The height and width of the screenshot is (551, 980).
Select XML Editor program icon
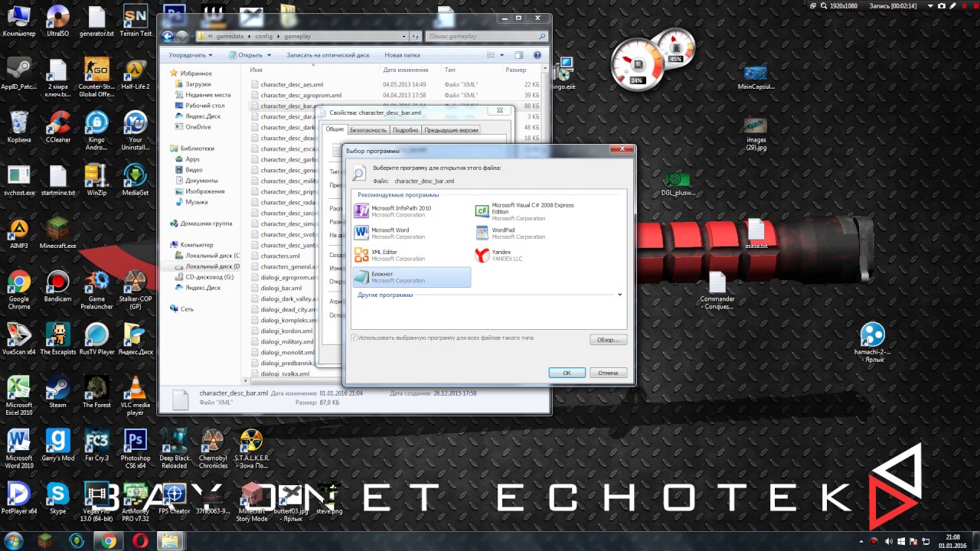pos(361,255)
